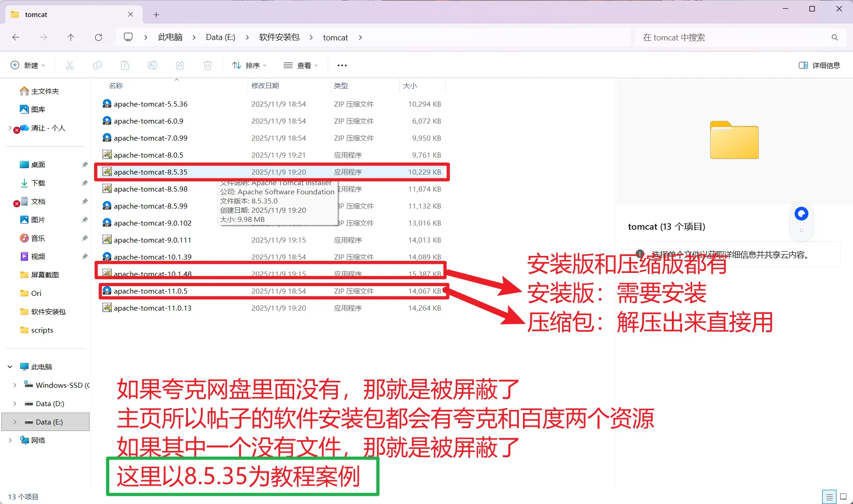Image resolution: width=853 pixels, height=504 pixels.
Task: Click the monitor icon in address bar
Action: point(128,37)
